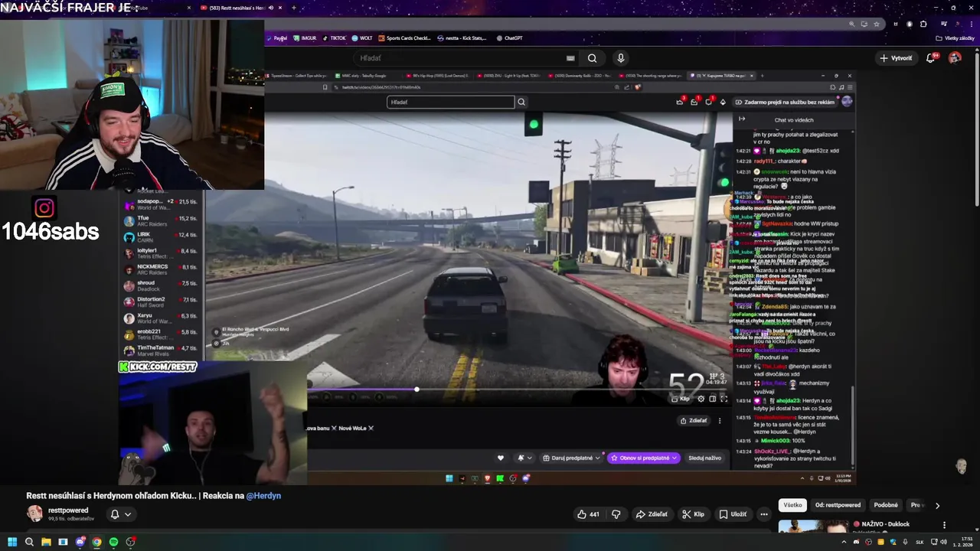Open the NAŽIVO - Duklock video thumbnail
The width and height of the screenshot is (980, 551).
[x=812, y=527]
